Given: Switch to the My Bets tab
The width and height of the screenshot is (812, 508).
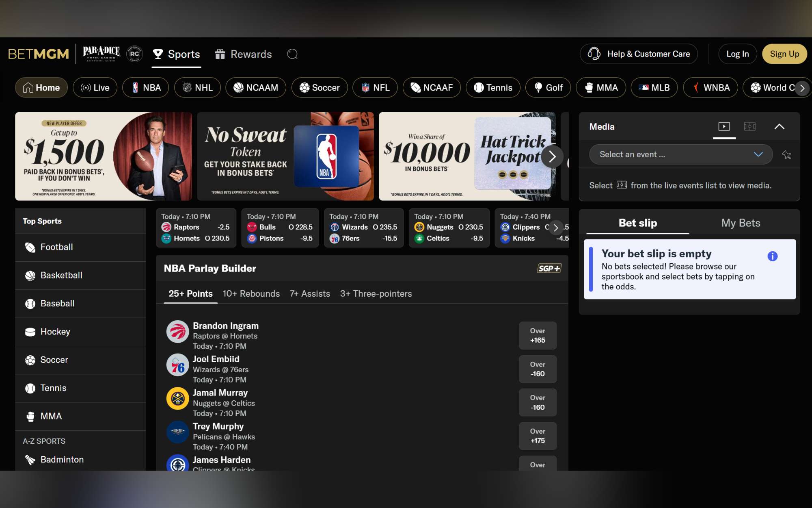Looking at the screenshot, I should click(741, 223).
